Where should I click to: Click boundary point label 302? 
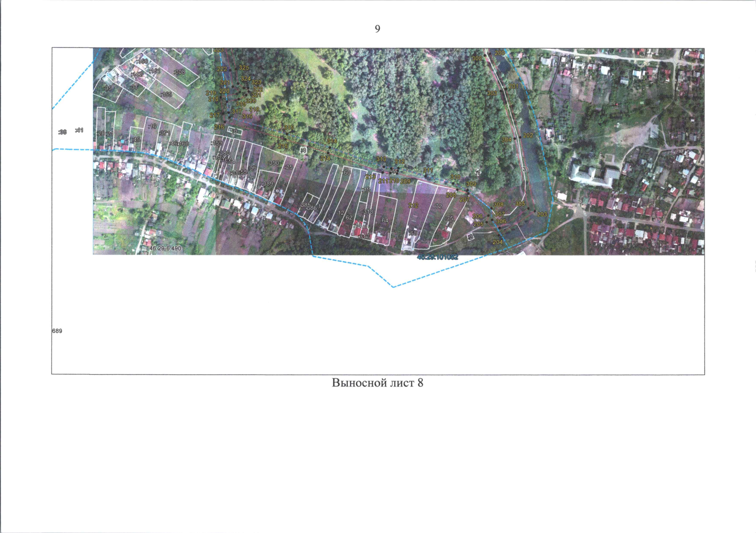point(477,58)
